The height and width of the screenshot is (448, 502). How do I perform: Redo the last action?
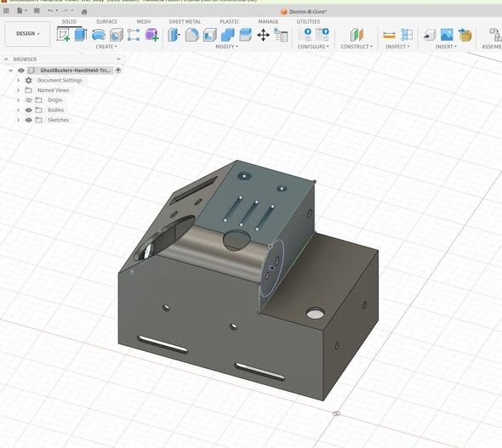click(66, 11)
